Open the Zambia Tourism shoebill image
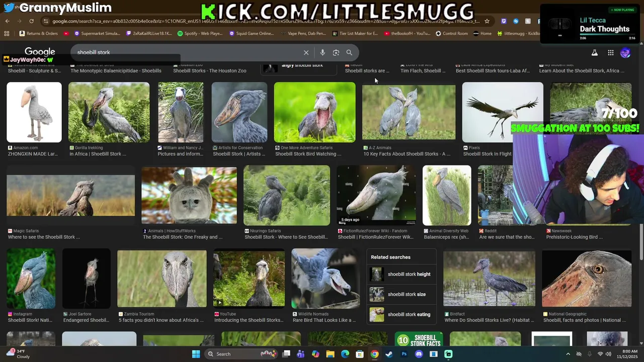Viewport: 644px width, 362px height. click(x=162, y=278)
